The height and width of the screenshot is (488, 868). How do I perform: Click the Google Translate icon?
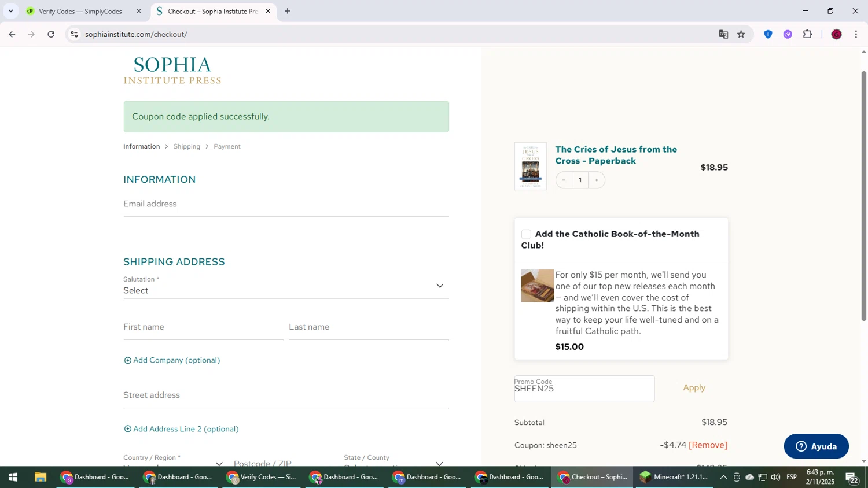pyautogui.click(x=723, y=34)
